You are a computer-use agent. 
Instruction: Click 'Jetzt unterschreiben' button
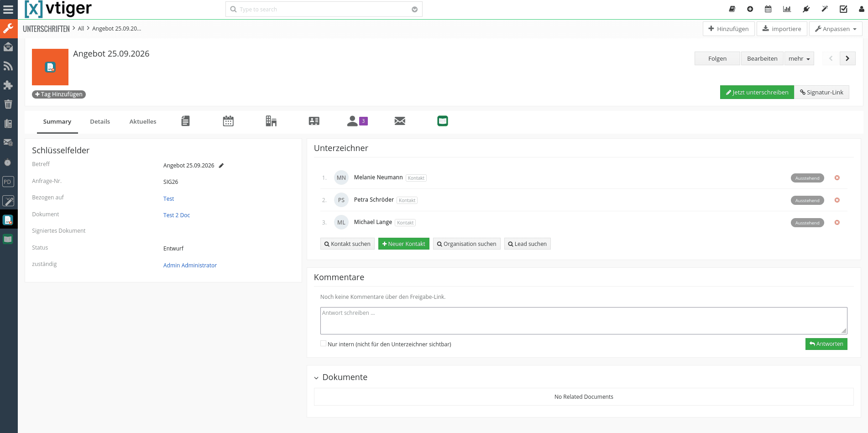click(x=757, y=92)
